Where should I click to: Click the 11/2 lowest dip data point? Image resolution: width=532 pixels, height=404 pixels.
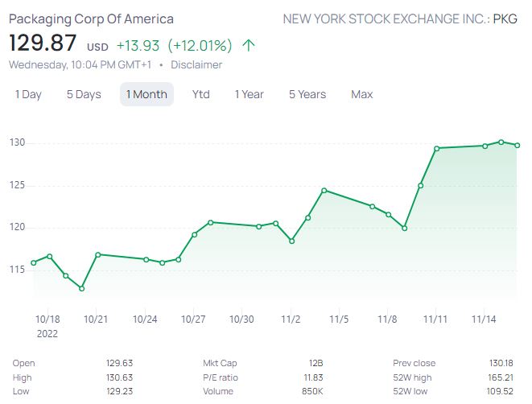point(291,241)
